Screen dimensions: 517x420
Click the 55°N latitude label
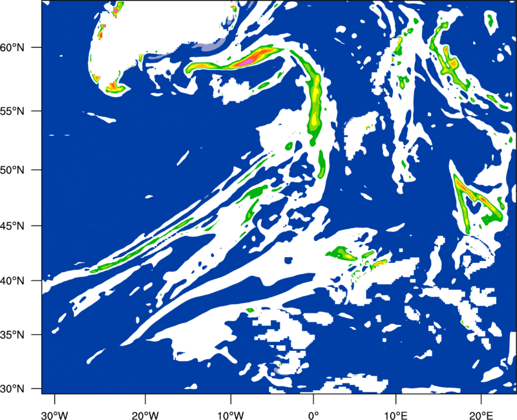click(12, 111)
